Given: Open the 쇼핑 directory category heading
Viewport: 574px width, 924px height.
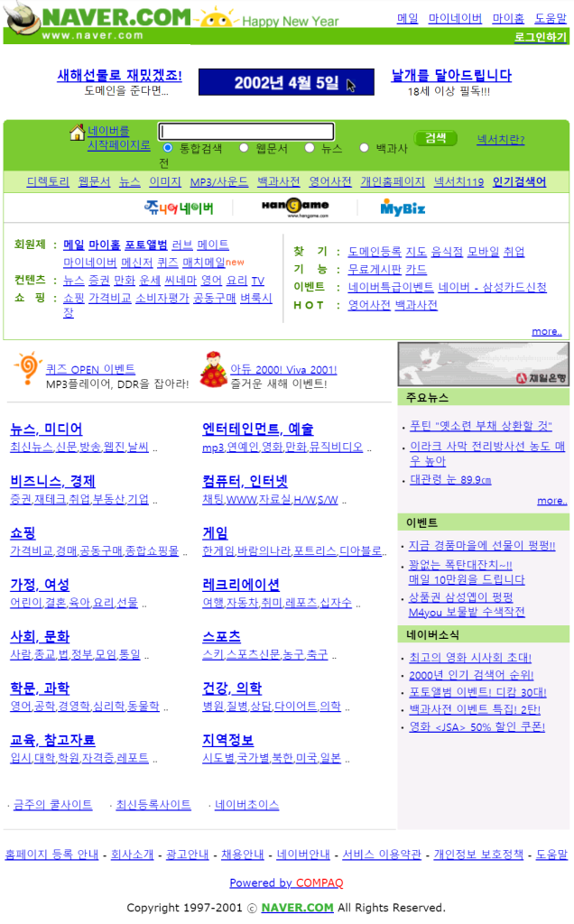Looking at the screenshot, I should point(23,532).
